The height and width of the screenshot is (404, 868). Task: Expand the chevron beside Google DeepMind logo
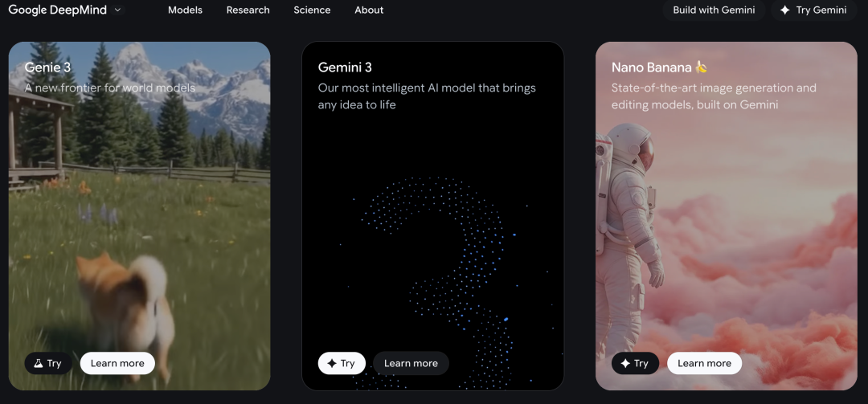point(117,10)
